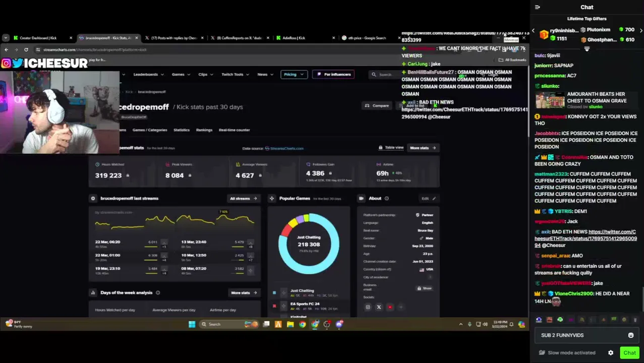Expand News dropdown menu
This screenshot has width=644, height=363.
tap(265, 75)
